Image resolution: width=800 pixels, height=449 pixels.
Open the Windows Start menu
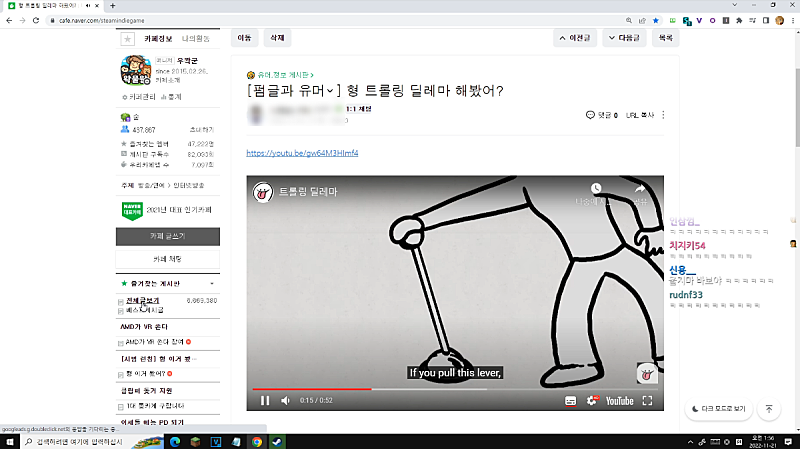tap(10, 442)
